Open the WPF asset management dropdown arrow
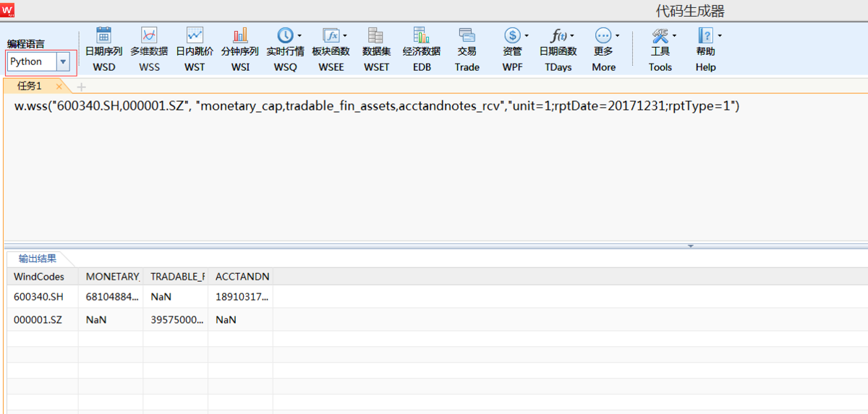Screen dimensions: 868x414 click(527, 35)
